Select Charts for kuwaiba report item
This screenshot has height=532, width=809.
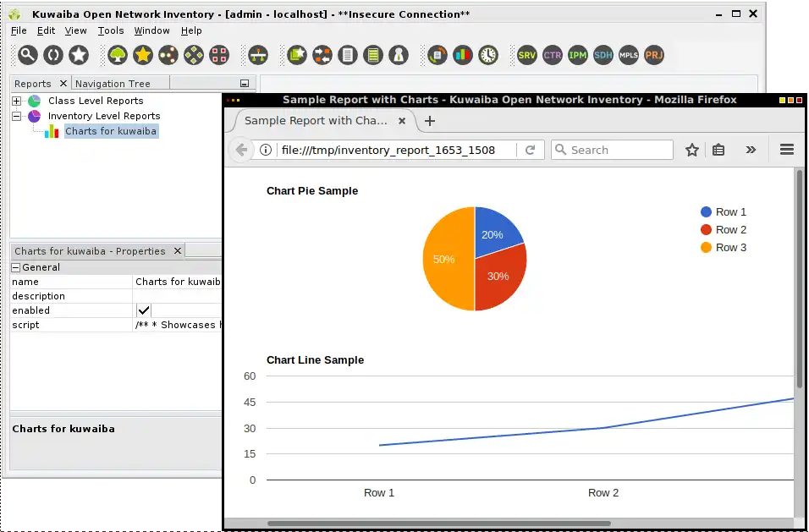110,131
